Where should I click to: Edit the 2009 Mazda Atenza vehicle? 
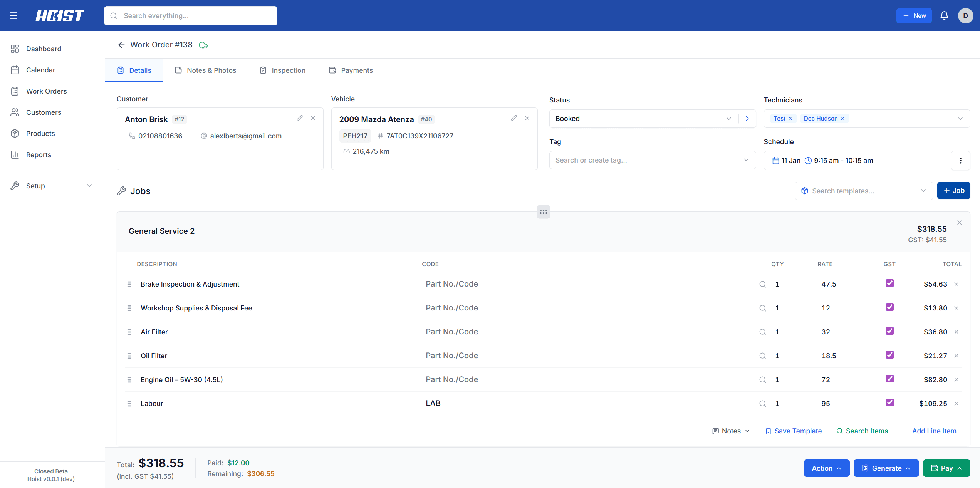pyautogui.click(x=513, y=118)
